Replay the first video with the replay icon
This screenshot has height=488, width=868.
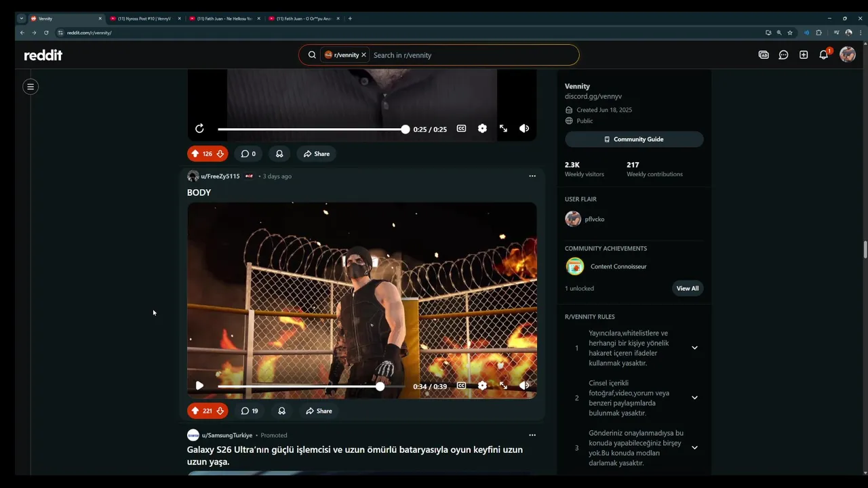point(199,129)
